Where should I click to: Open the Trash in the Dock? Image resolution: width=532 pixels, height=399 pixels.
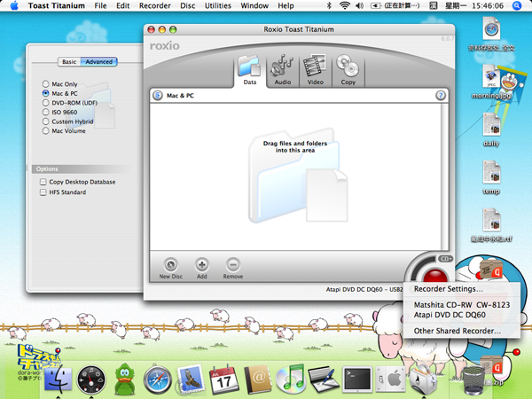pyautogui.click(x=474, y=379)
